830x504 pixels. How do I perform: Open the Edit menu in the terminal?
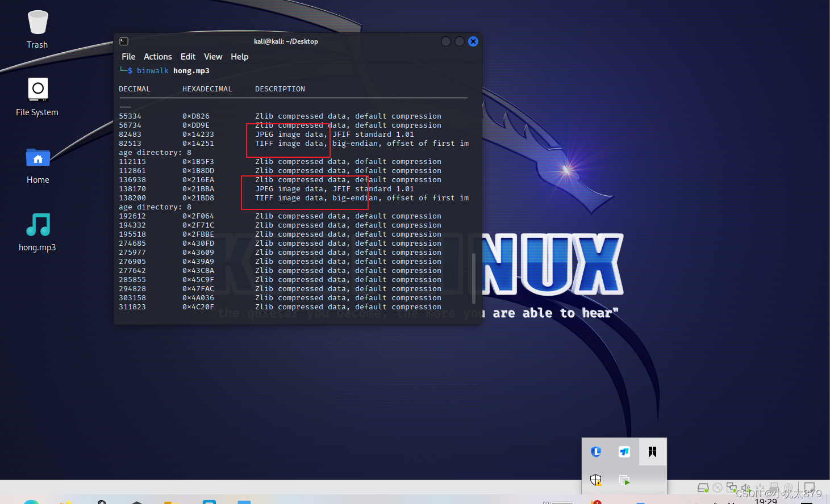188,57
